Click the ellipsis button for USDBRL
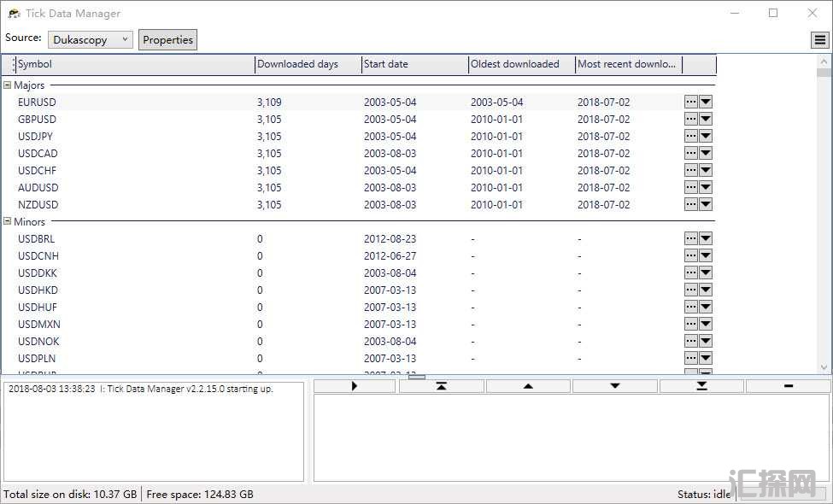This screenshot has height=504, width=833. tap(691, 238)
